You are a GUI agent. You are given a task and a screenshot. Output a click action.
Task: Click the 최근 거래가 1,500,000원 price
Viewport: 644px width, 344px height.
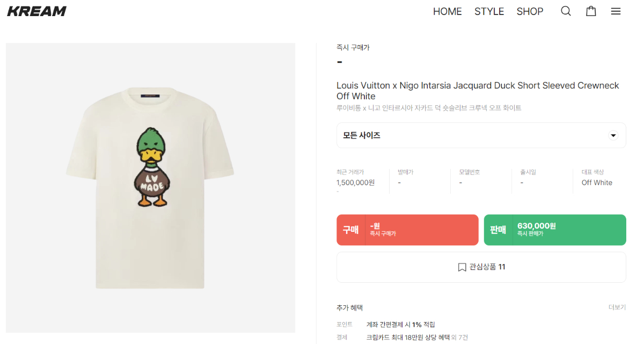pos(355,182)
